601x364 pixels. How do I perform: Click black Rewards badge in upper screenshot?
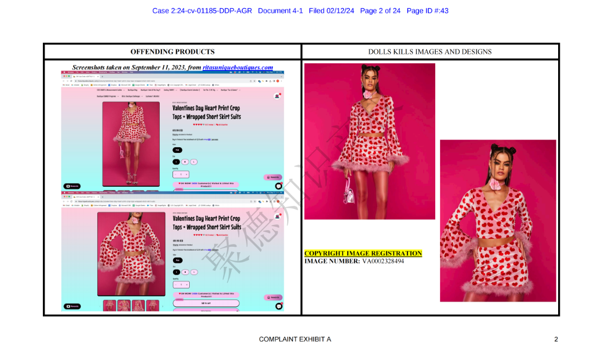(x=72, y=186)
